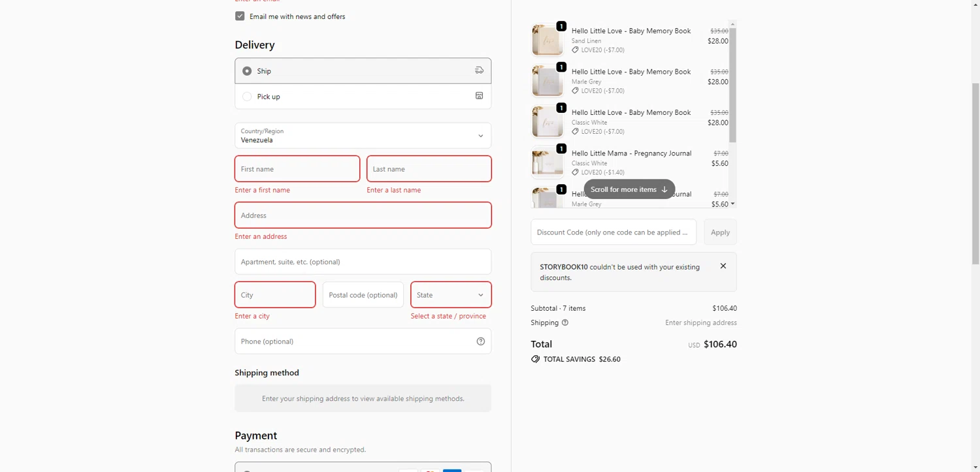Click the arrow on Scroll for more items
Screen dimensions: 980x472
(x=664, y=189)
